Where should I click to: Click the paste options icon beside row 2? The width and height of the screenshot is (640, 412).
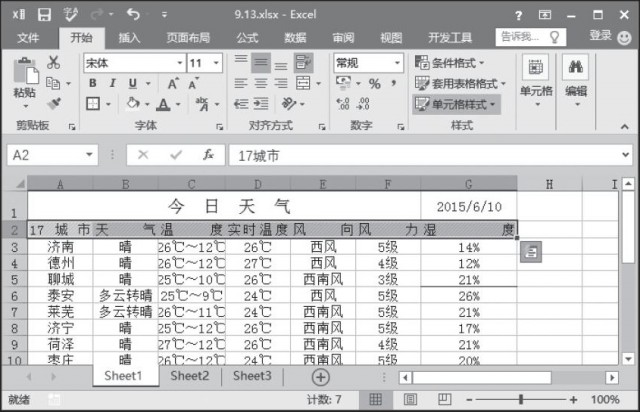tap(530, 252)
